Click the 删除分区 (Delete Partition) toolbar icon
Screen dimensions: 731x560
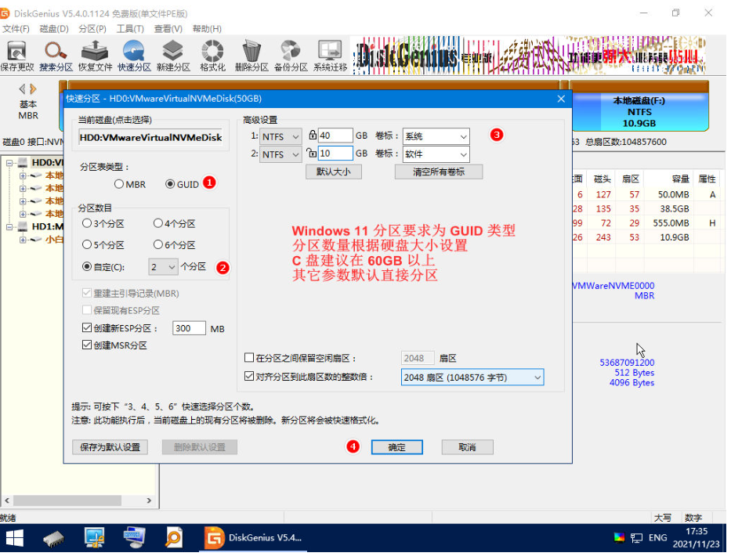click(x=252, y=55)
